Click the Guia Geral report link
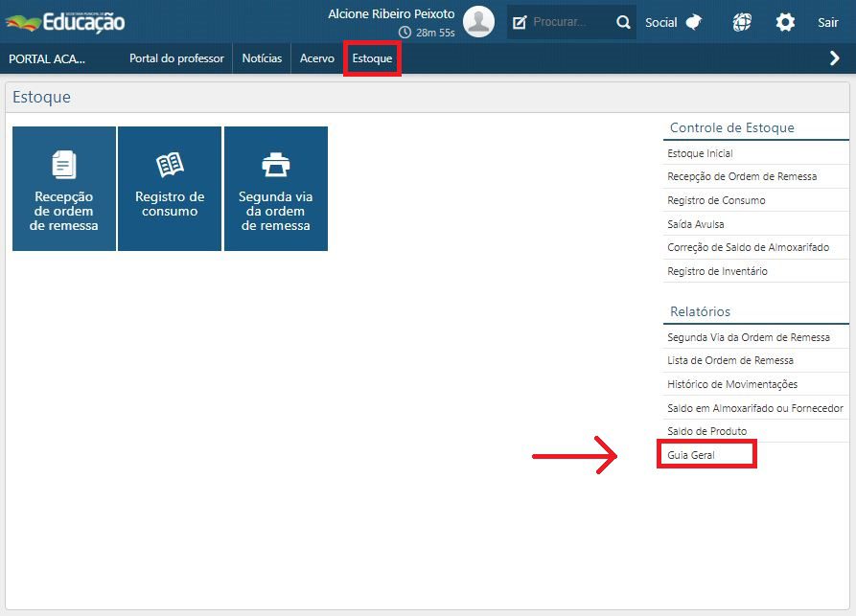The image size is (856, 616). 691,455
